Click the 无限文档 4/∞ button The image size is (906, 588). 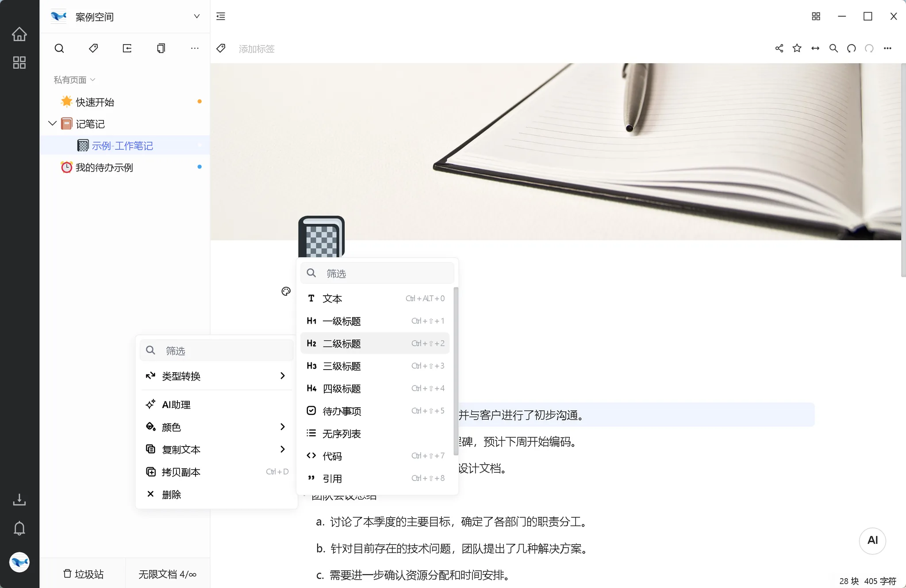(x=168, y=574)
